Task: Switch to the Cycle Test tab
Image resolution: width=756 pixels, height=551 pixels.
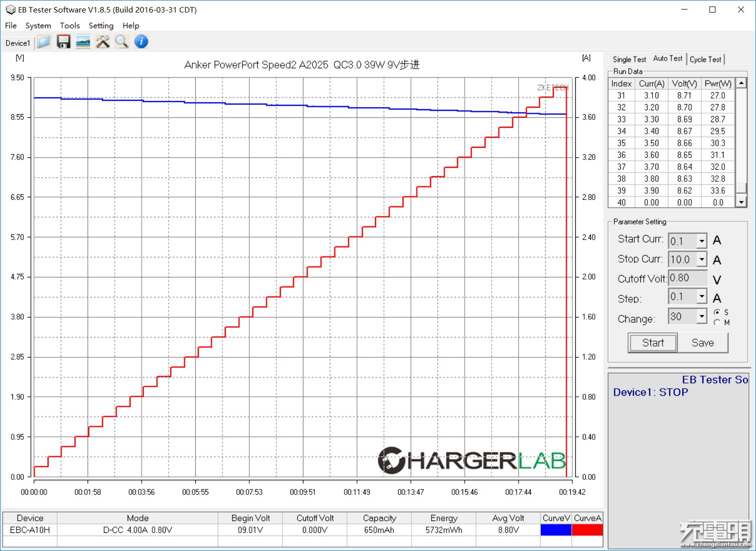Action: (x=705, y=59)
